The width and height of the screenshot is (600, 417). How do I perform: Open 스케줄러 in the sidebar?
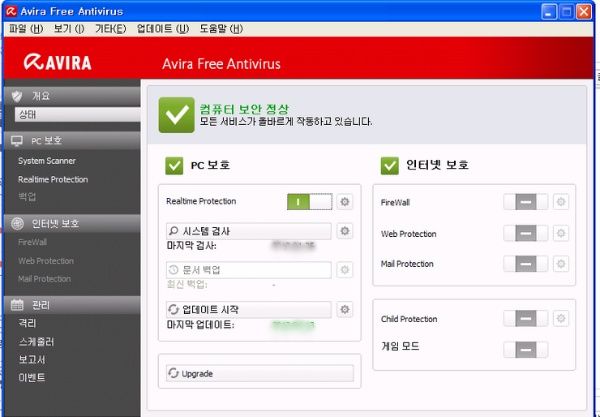pos(36,342)
